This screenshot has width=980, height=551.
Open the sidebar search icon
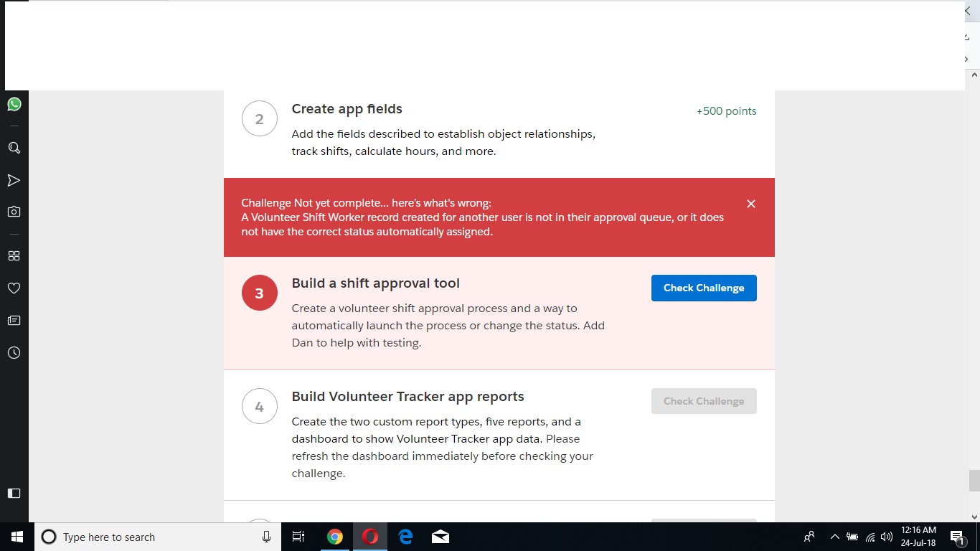[x=14, y=148]
